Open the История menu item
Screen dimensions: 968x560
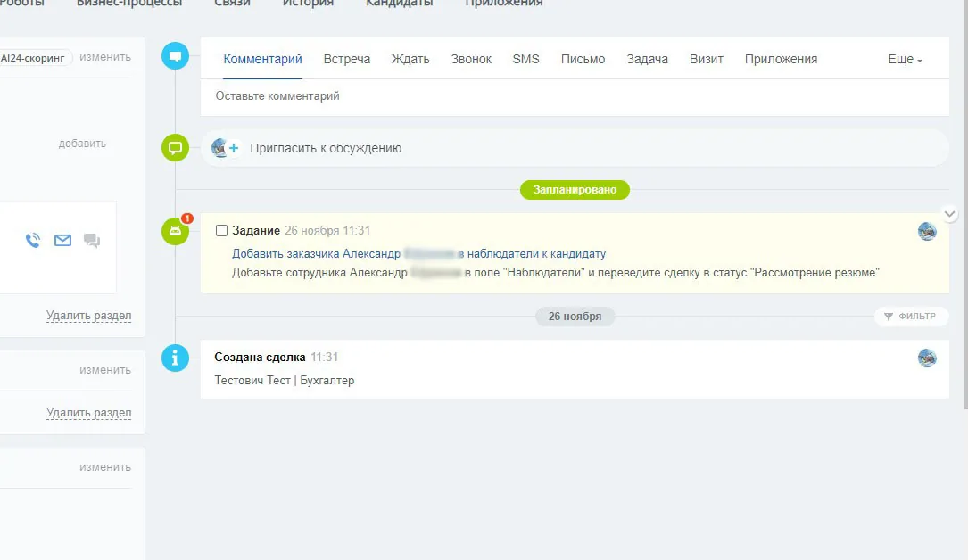click(308, 3)
